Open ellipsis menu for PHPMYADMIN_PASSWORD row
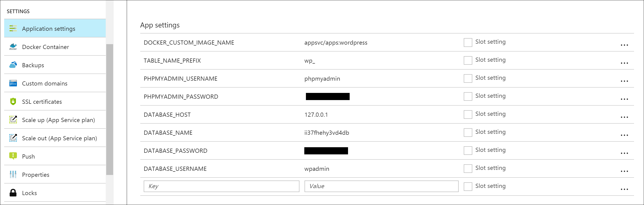Image resolution: width=644 pixels, height=205 pixels. pos(624,99)
